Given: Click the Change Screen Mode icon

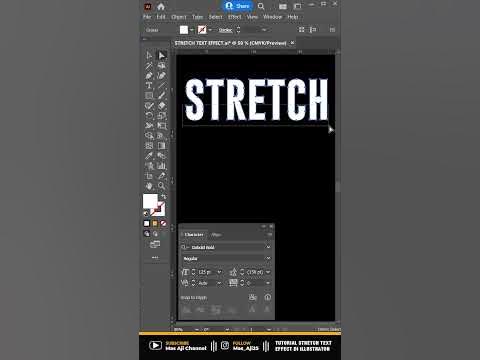Looking at the screenshot, I should click(155, 245).
